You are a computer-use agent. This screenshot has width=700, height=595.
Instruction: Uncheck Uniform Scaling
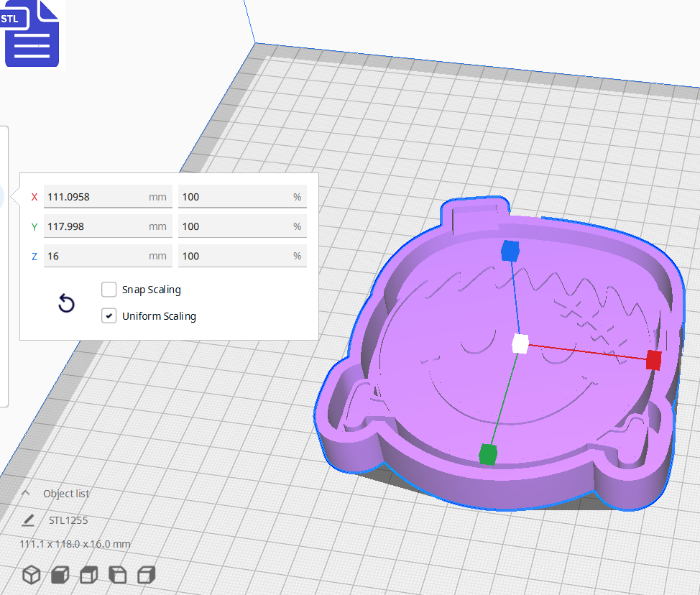pyautogui.click(x=109, y=315)
